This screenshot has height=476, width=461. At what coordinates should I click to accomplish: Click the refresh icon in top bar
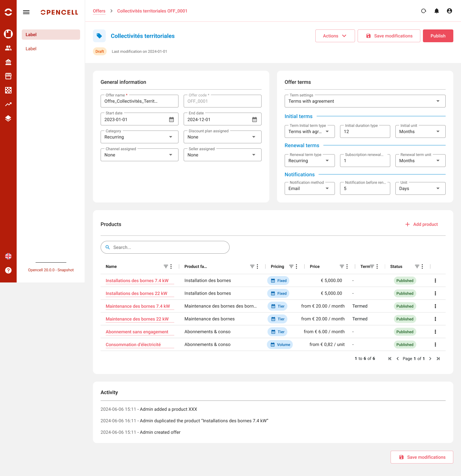coord(424,11)
